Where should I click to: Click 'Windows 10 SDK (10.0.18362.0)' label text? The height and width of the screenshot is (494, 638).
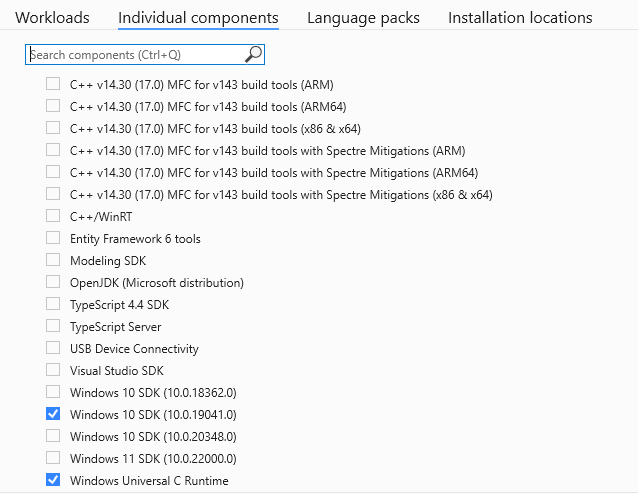point(153,392)
